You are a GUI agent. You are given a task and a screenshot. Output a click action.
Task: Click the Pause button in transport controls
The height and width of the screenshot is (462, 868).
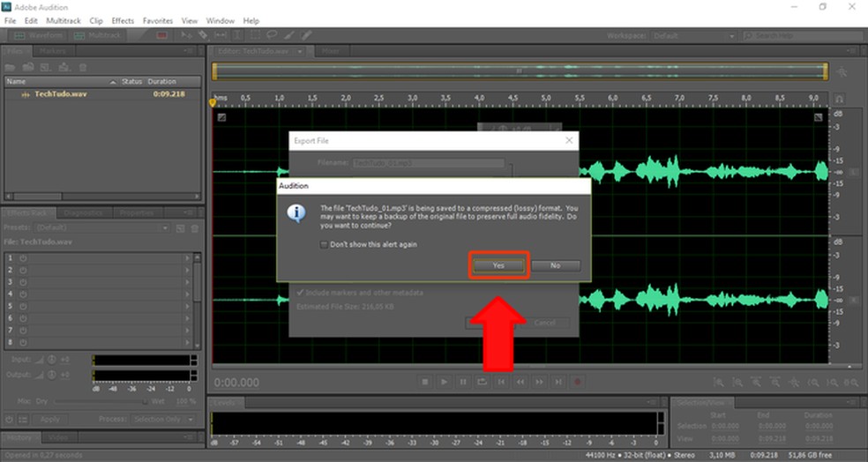[x=463, y=382]
